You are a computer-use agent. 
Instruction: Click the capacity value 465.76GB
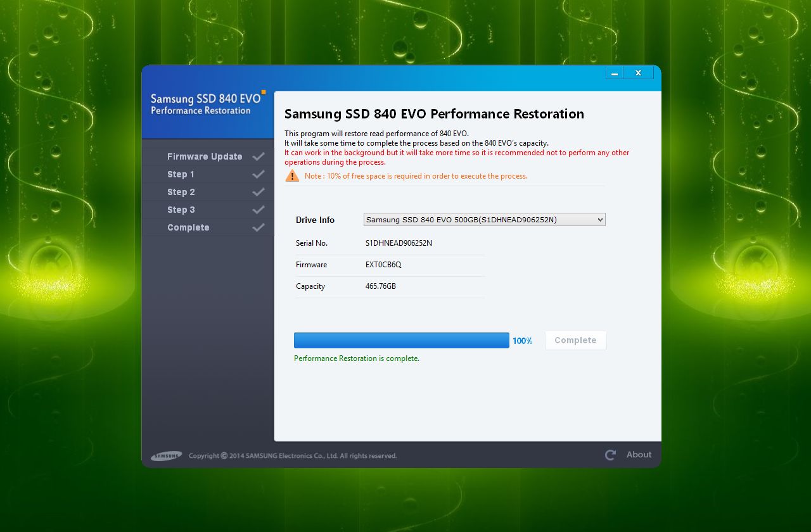pyautogui.click(x=381, y=286)
